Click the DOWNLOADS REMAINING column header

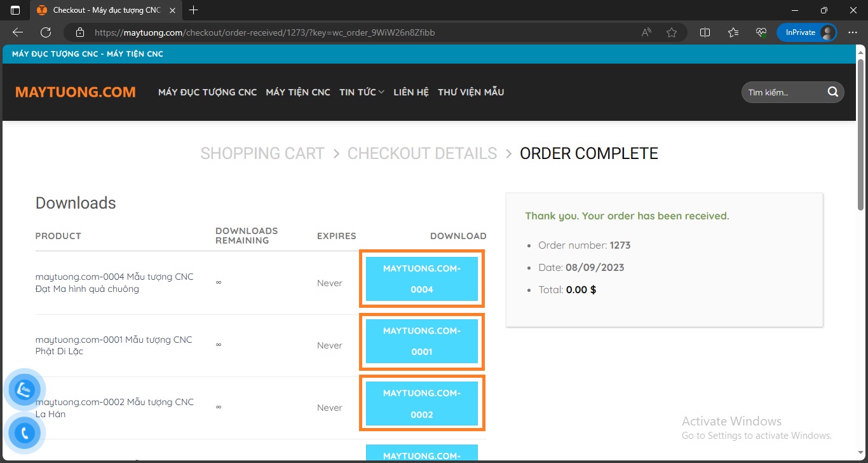tap(247, 235)
